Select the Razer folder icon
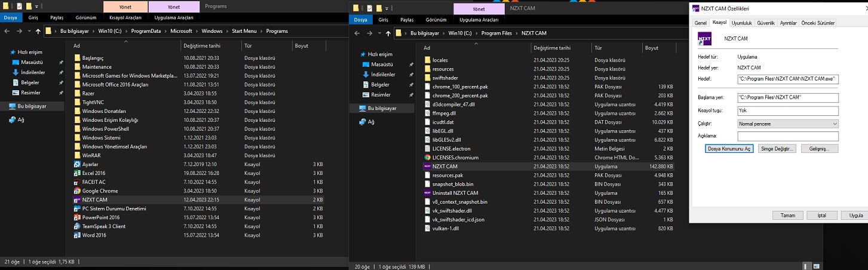This screenshot has height=270, width=868. click(x=77, y=93)
